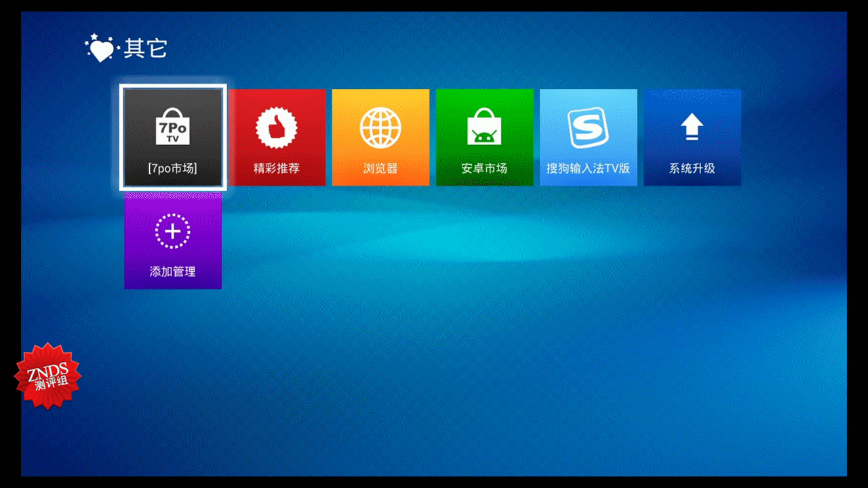Select the 精彩推荐 label

(x=277, y=168)
